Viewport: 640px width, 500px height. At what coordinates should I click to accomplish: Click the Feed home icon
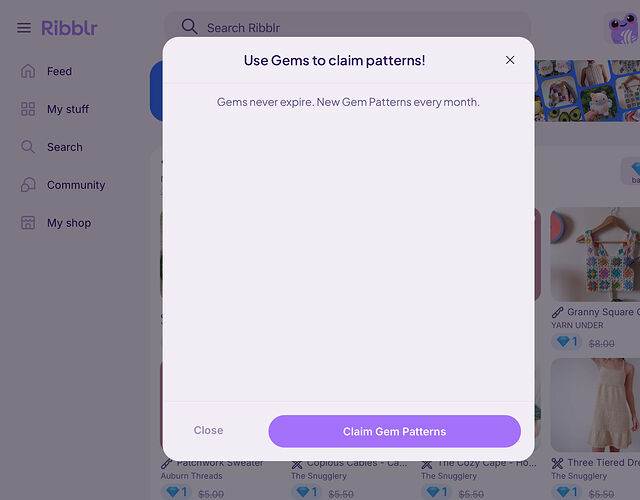coord(28,71)
